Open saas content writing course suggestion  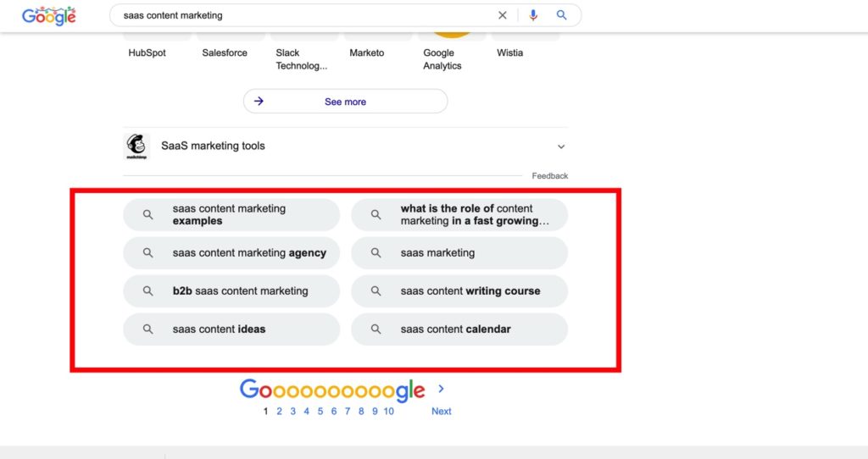click(459, 290)
